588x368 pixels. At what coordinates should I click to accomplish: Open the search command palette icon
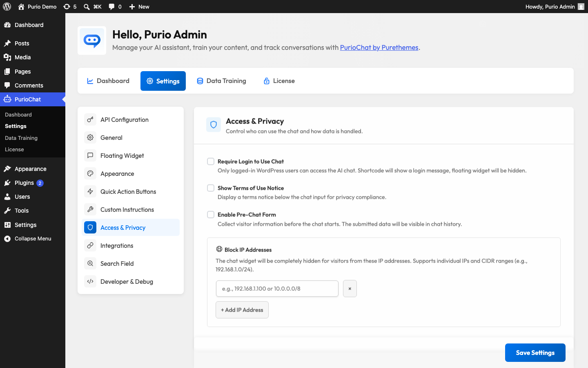click(x=87, y=7)
